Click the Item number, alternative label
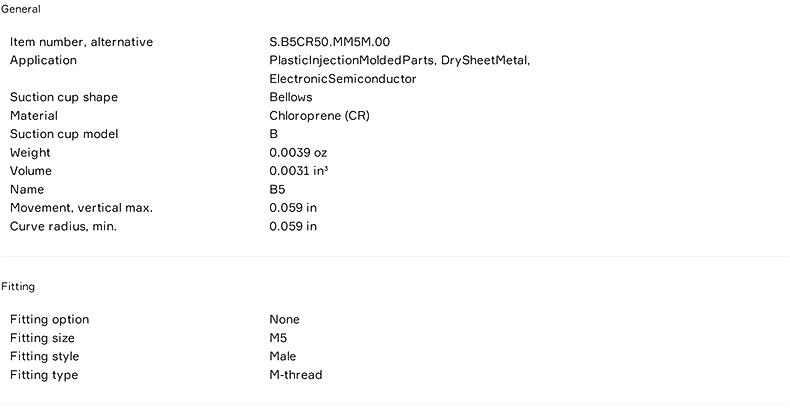This screenshot has width=790, height=413. (81, 42)
